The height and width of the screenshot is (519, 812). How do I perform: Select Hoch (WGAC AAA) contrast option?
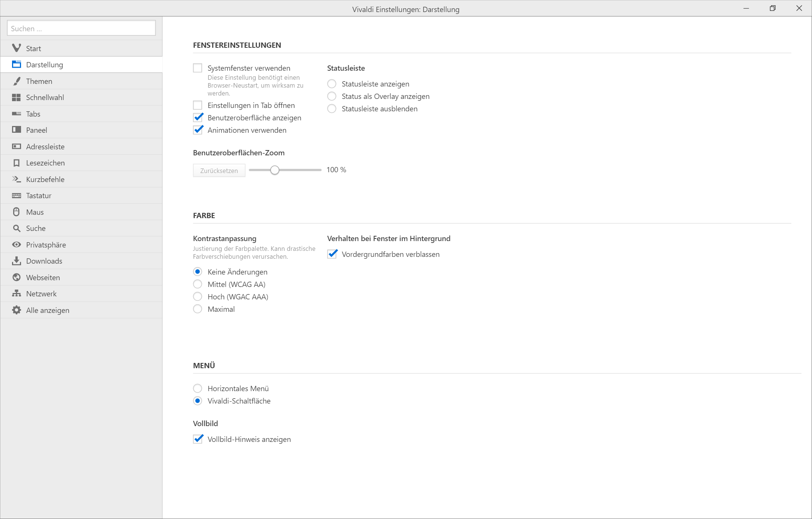(198, 297)
